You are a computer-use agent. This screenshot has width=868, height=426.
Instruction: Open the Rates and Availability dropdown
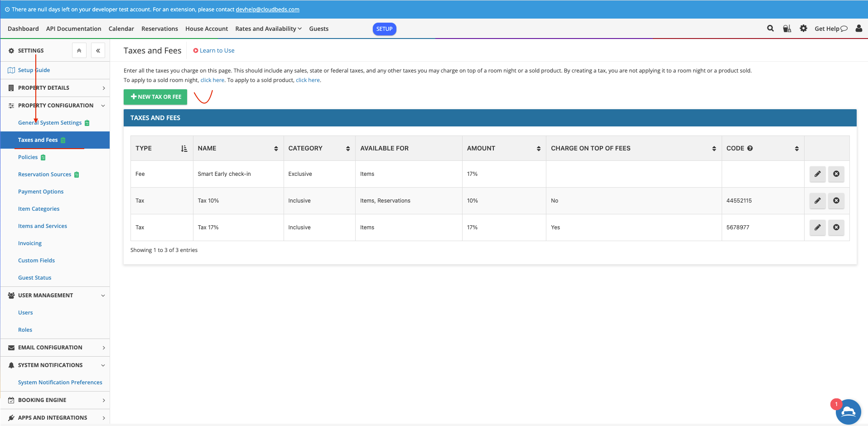click(268, 29)
